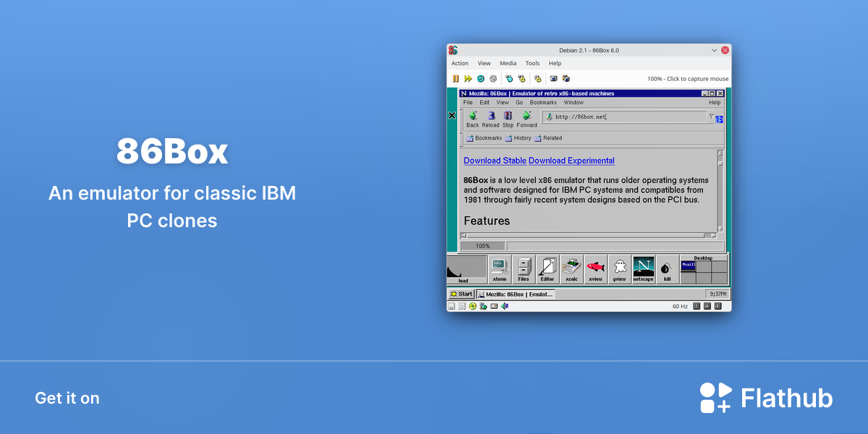Click the last 86Box toolbar icon
This screenshot has width=868, height=434.
pyautogui.click(x=566, y=78)
